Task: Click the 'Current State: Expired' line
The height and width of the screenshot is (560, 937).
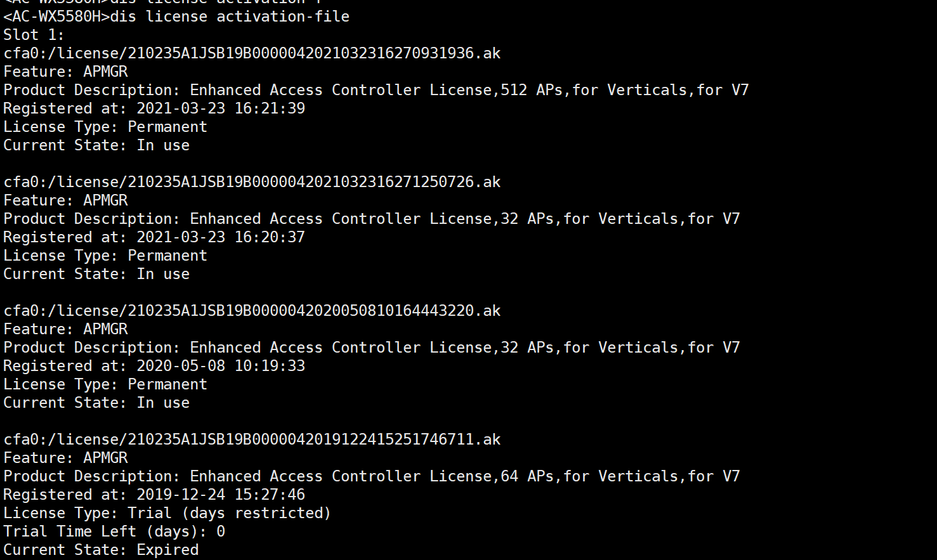Action: [x=101, y=550]
